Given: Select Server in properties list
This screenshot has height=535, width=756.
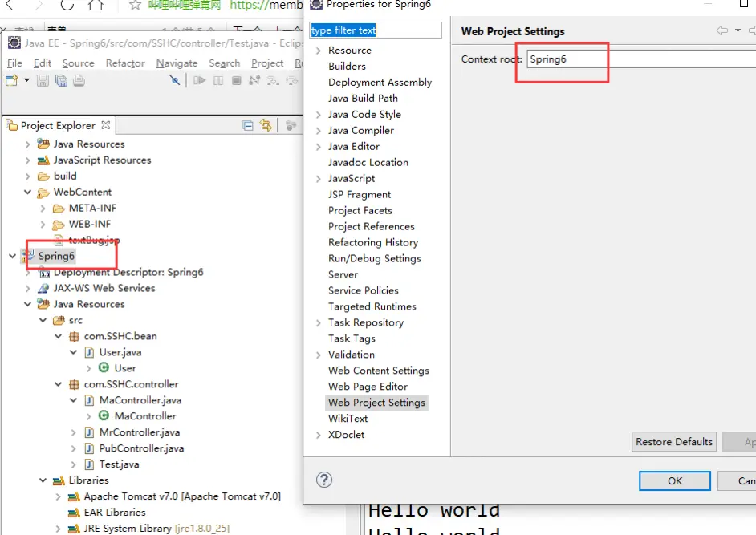Looking at the screenshot, I should (343, 274).
